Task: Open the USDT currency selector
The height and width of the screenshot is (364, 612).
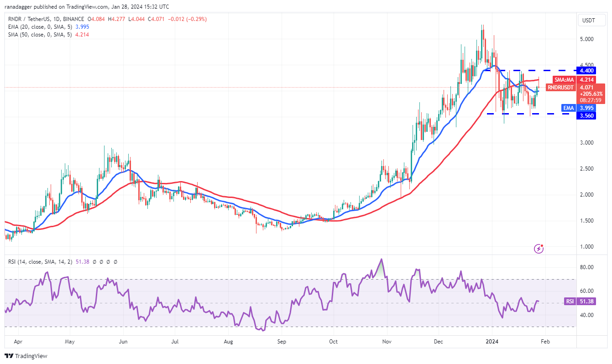Action: 591,20
